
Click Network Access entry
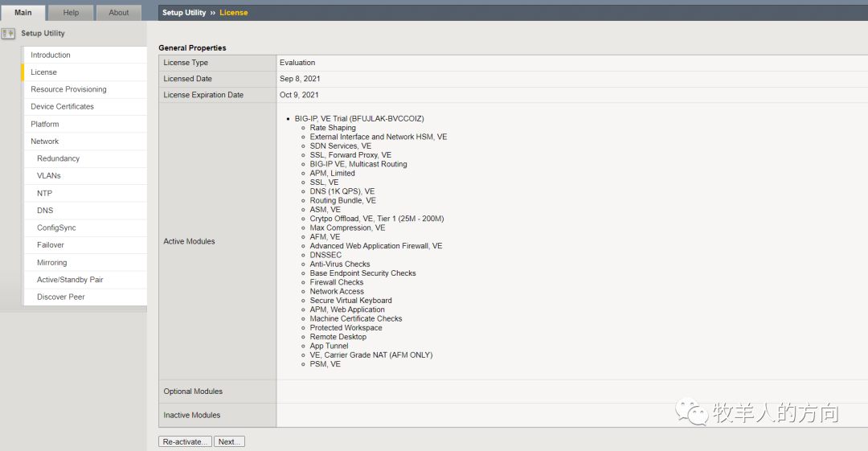337,292
